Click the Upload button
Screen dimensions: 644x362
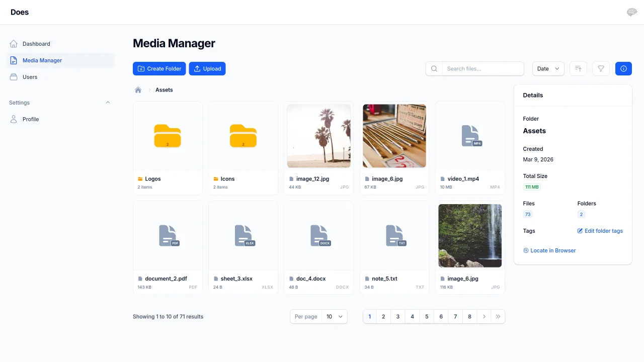coord(207,68)
